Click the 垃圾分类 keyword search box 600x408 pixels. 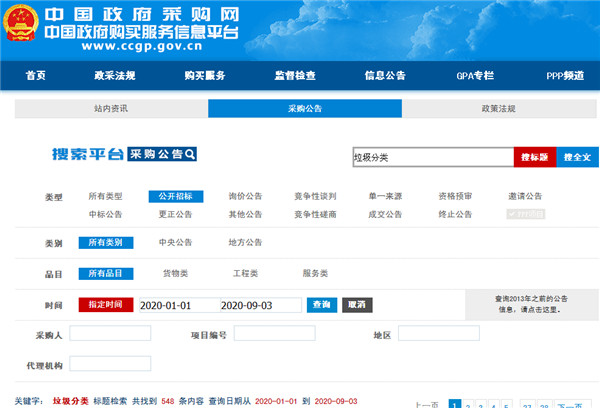(430, 157)
